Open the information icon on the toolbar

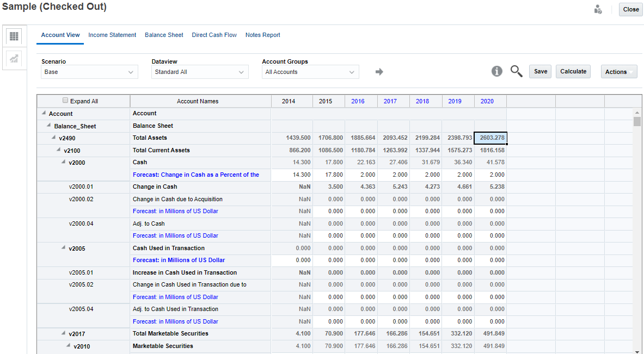pos(496,71)
